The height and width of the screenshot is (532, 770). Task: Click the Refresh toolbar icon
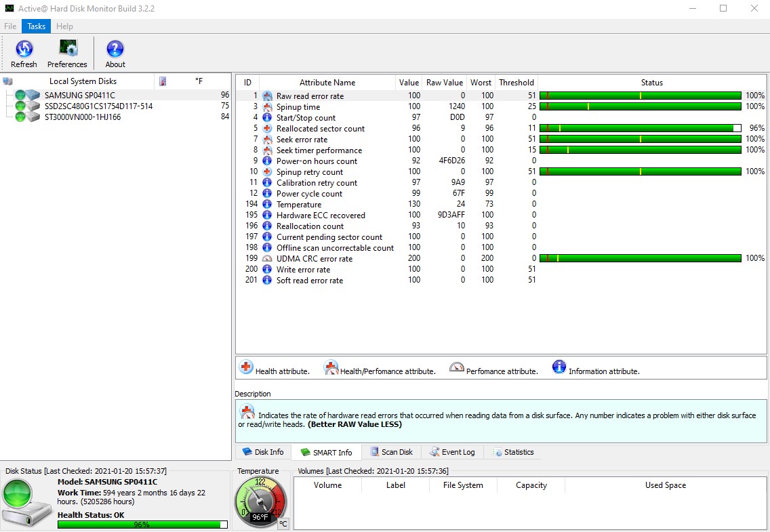[x=24, y=49]
